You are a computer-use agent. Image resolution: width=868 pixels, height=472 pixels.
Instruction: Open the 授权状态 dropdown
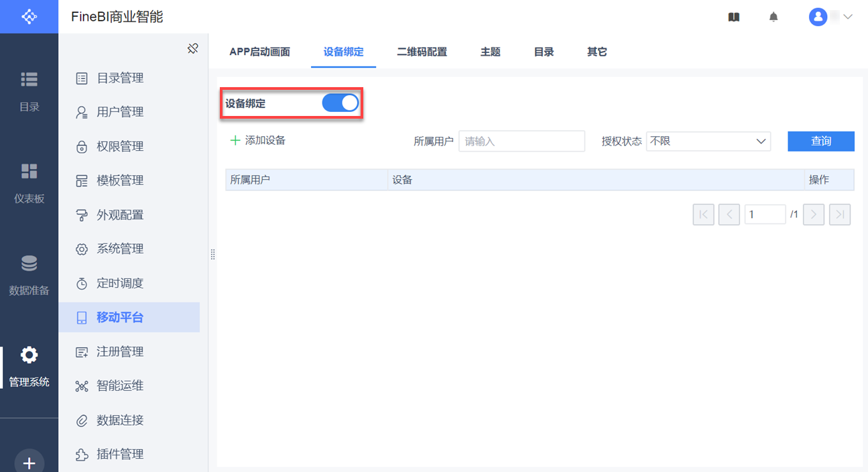coord(708,141)
